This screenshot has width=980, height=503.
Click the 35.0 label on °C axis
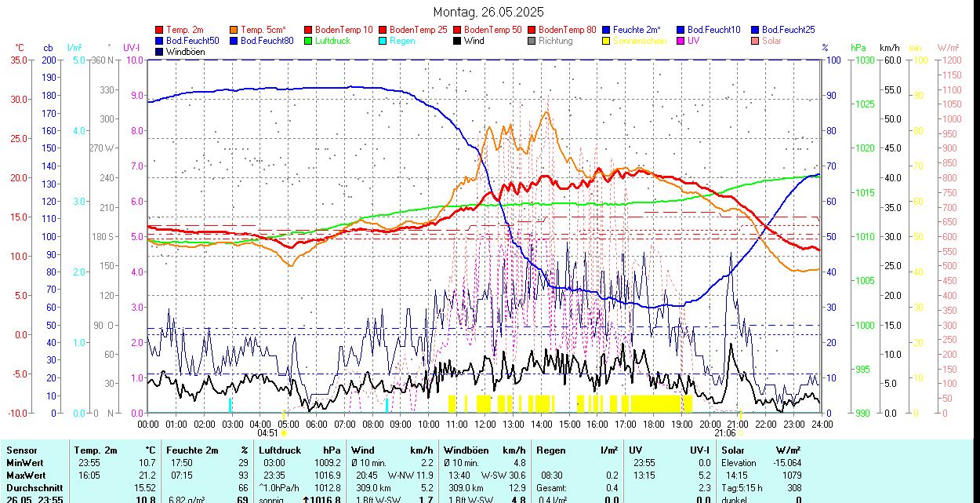[20, 60]
